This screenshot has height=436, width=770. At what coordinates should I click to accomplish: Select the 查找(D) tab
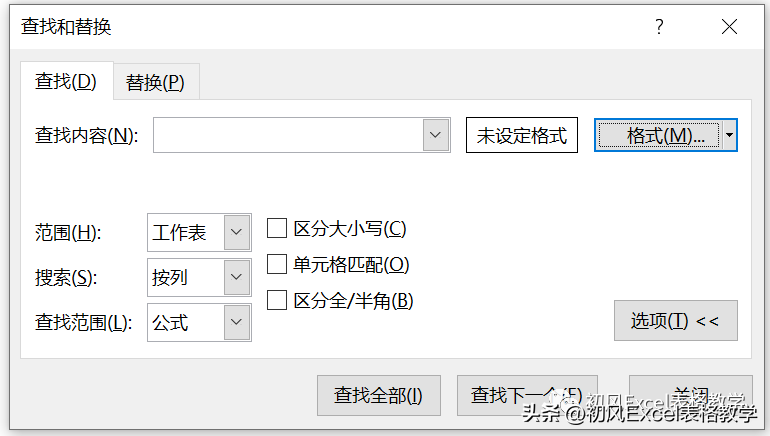click(x=66, y=81)
